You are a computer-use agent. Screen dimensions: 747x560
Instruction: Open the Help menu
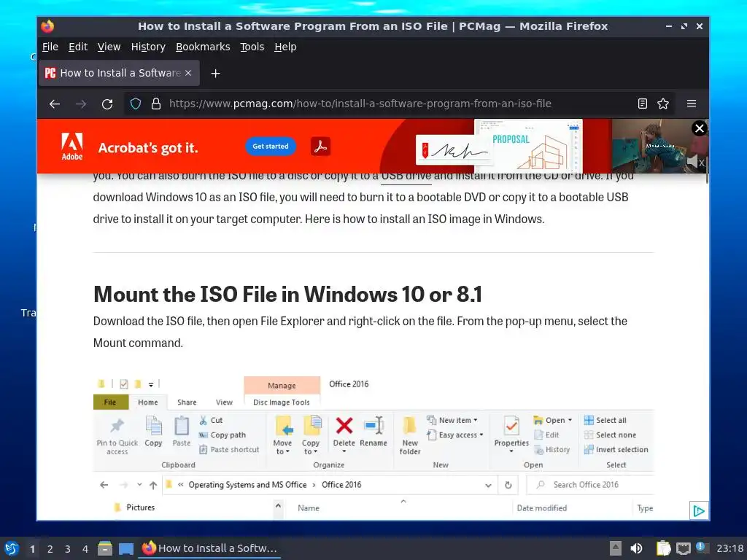pos(285,47)
